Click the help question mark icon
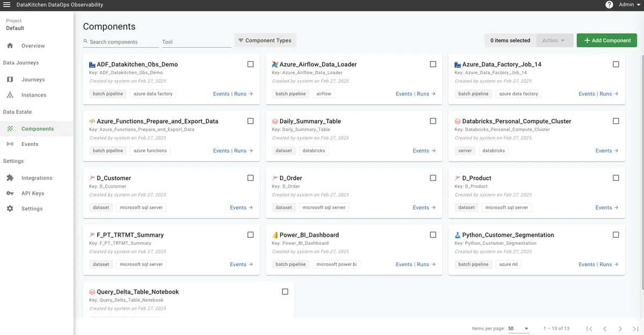This screenshot has height=335, width=644. point(609,5)
